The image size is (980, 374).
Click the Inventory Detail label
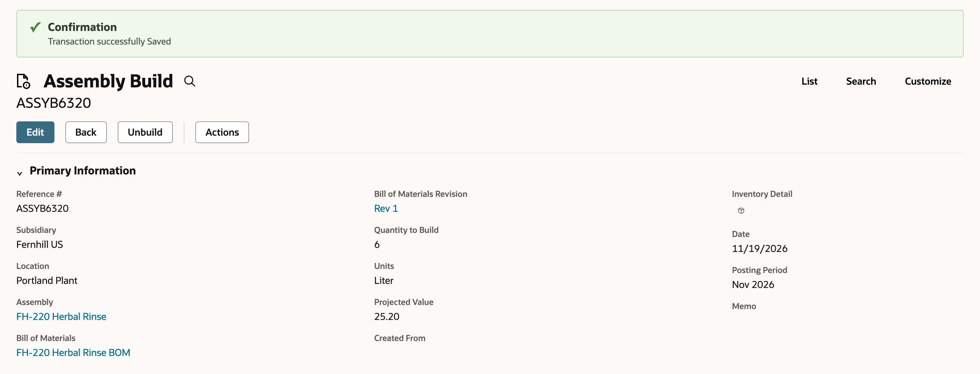point(762,194)
